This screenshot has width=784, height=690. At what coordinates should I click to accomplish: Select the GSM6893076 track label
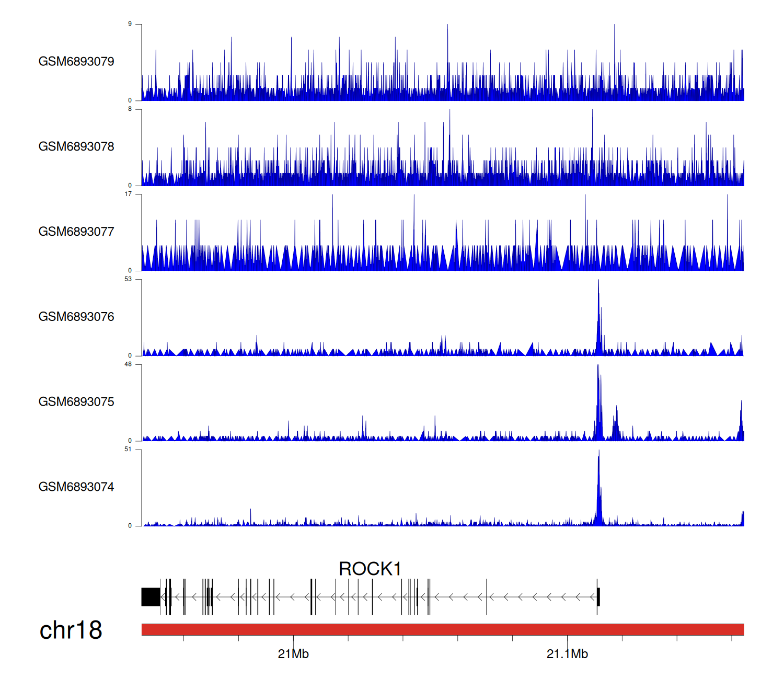(76, 317)
